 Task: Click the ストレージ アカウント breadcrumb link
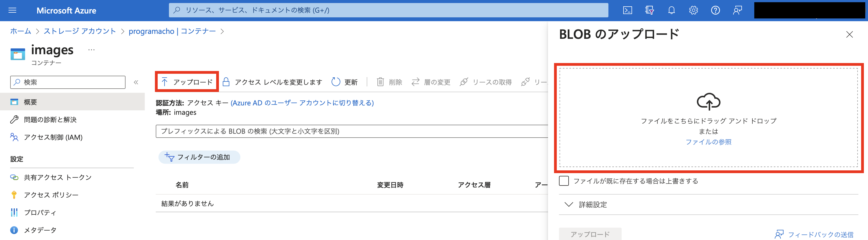click(80, 31)
